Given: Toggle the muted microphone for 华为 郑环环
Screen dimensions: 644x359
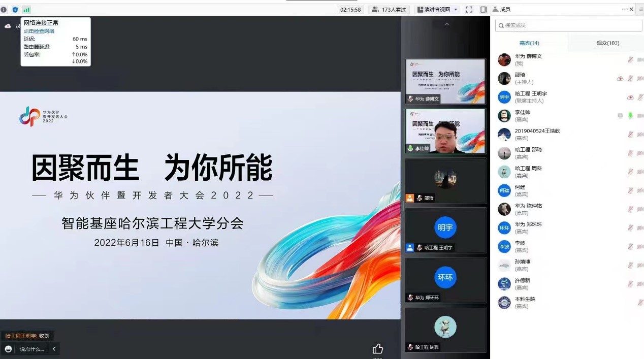Looking at the screenshot, I should coord(630,227).
